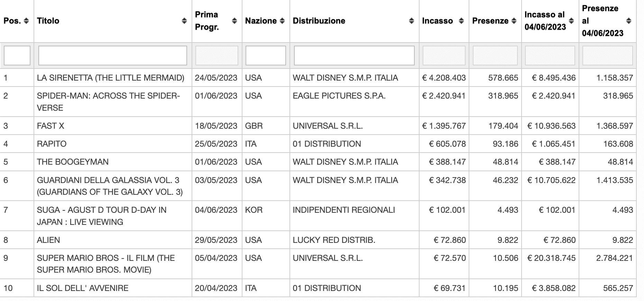Focus the Pos. filter input box
This screenshot has height=301, width=644.
coord(17,55)
